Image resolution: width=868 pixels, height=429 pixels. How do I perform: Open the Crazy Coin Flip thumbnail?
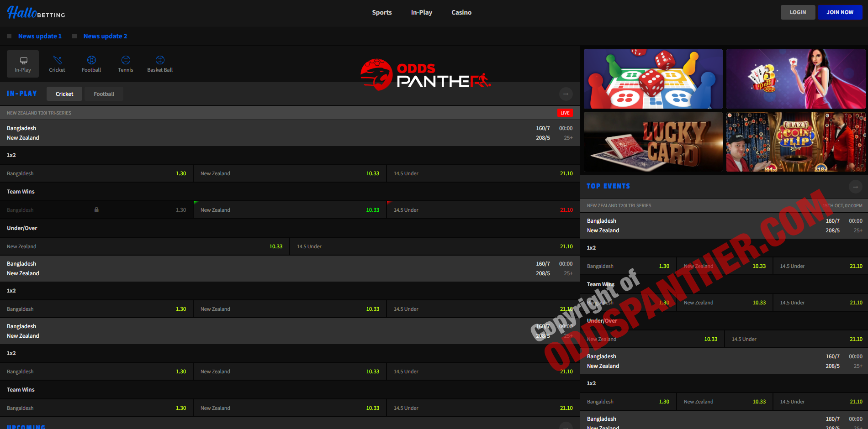(796, 142)
